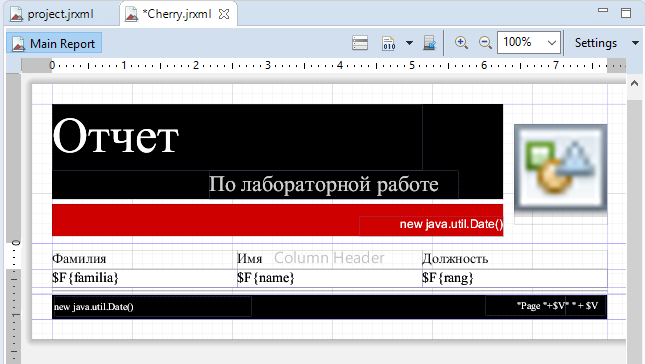Select the $F{rang} detail field
645x364 pixels.
[x=515, y=278]
